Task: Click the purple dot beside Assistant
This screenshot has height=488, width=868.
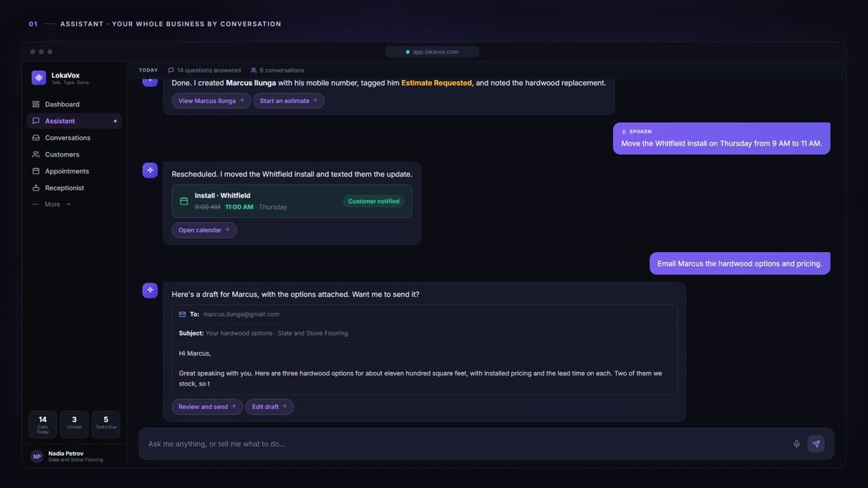Action: [x=115, y=121]
